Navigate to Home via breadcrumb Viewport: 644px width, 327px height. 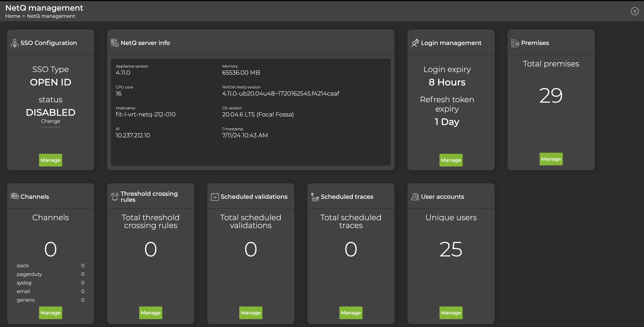(13, 16)
